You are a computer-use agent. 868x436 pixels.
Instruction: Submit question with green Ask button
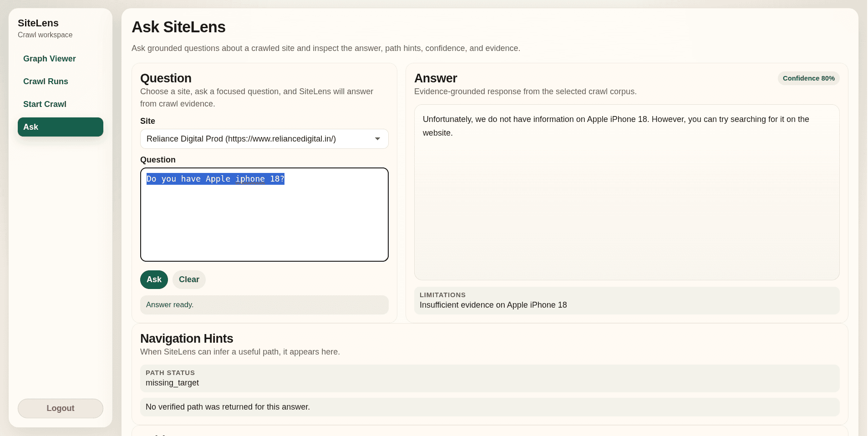coord(154,279)
